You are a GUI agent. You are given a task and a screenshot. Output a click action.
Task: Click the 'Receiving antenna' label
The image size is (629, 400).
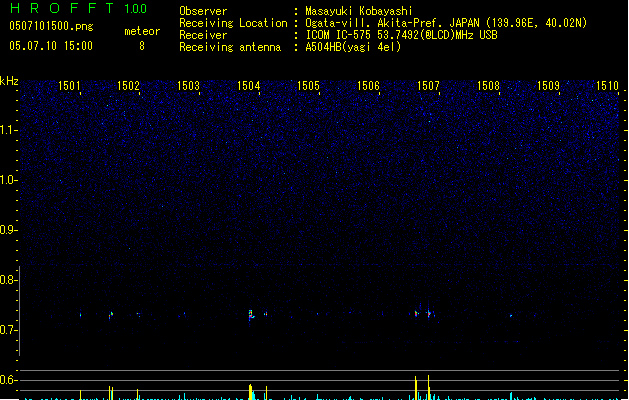click(x=230, y=47)
